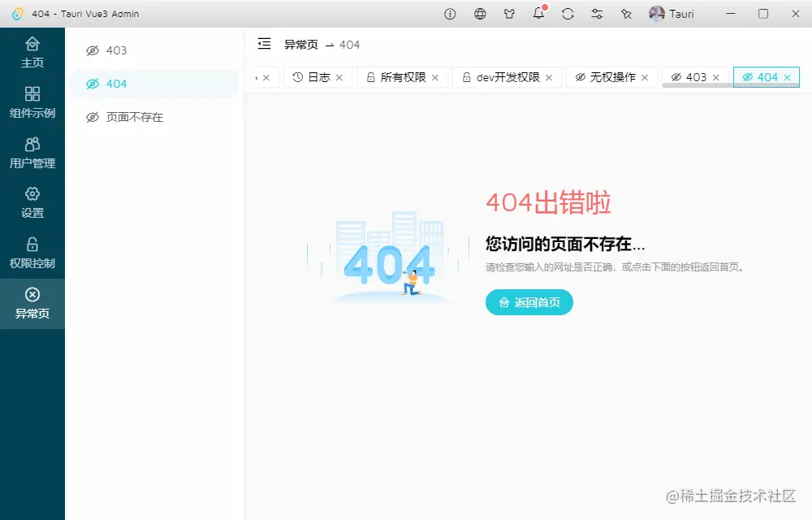Open the info (about) icon in title bar
Screen dimensions: 812x520
tap(450, 14)
